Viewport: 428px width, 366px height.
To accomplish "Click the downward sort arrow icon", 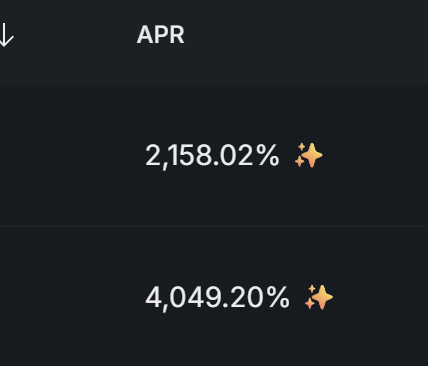I will 6,34.
